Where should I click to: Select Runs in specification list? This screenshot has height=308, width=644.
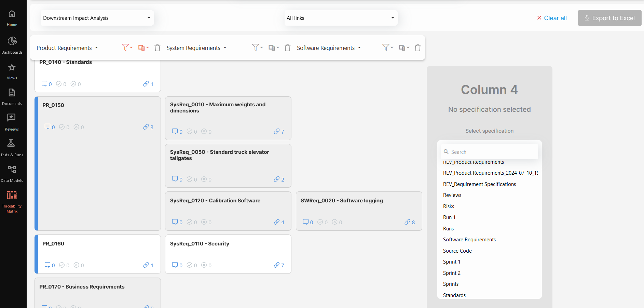[448, 229]
